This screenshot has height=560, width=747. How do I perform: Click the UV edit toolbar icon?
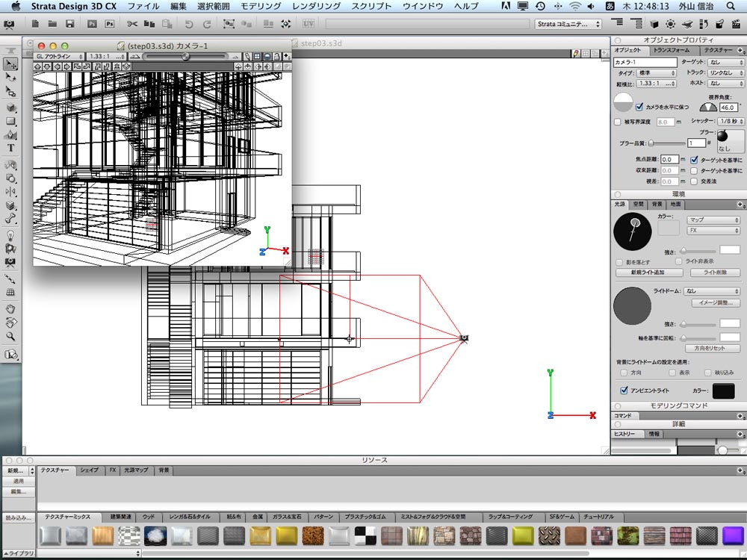pos(309,24)
